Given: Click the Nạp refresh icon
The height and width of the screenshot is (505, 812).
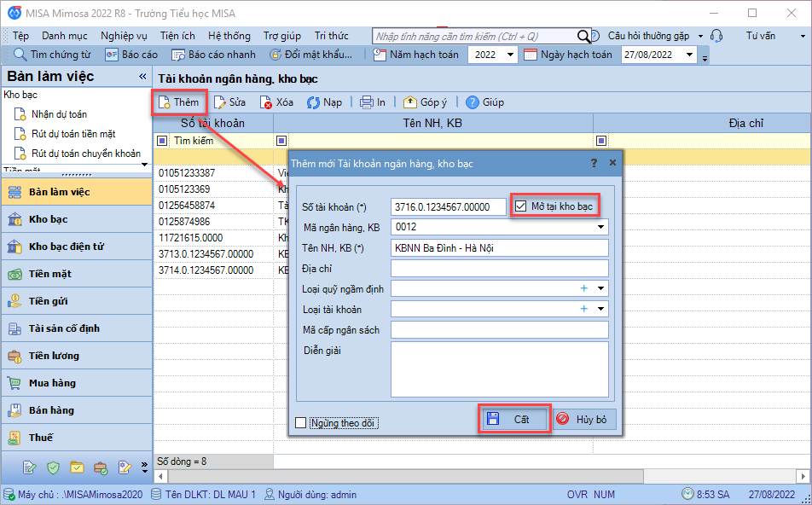Looking at the screenshot, I should click(313, 102).
